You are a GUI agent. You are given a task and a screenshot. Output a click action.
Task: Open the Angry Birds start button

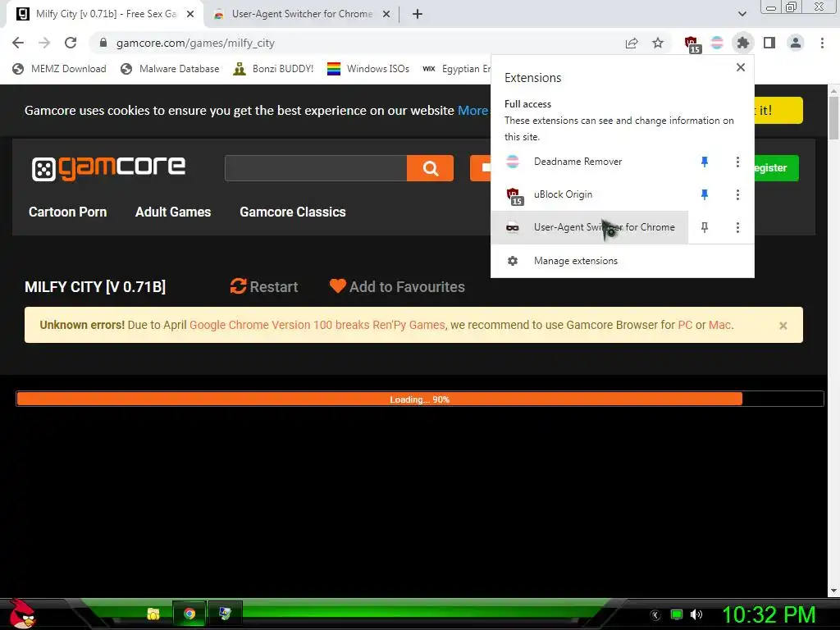(22, 614)
